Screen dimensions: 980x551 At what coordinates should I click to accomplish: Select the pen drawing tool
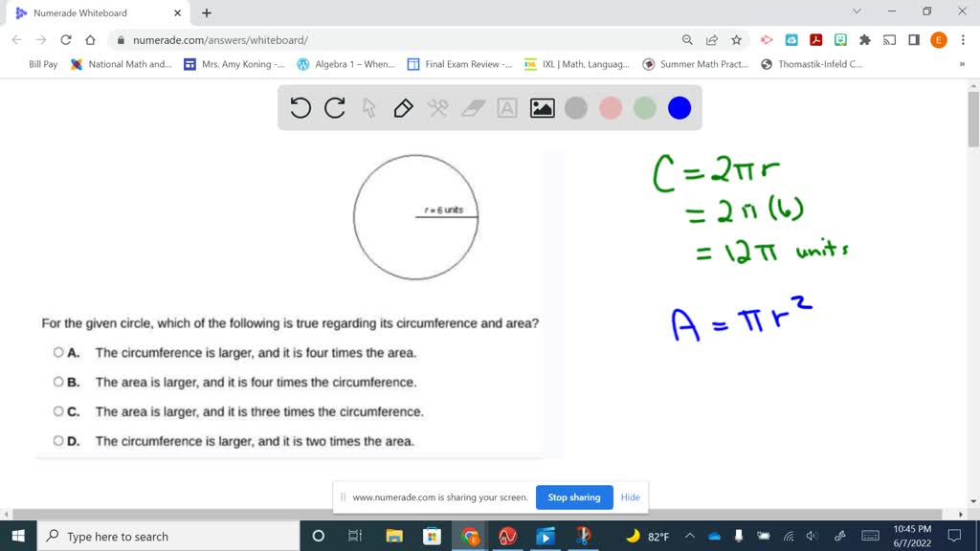[403, 108]
